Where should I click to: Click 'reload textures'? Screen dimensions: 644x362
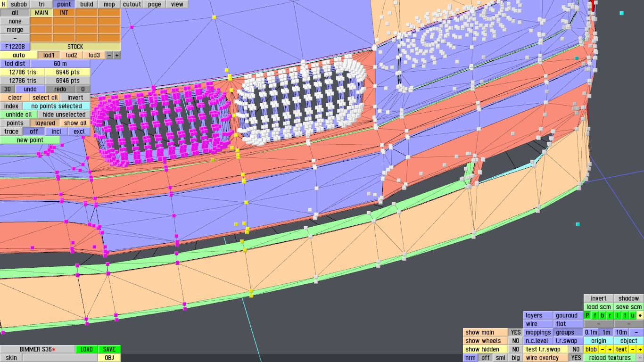(610, 358)
